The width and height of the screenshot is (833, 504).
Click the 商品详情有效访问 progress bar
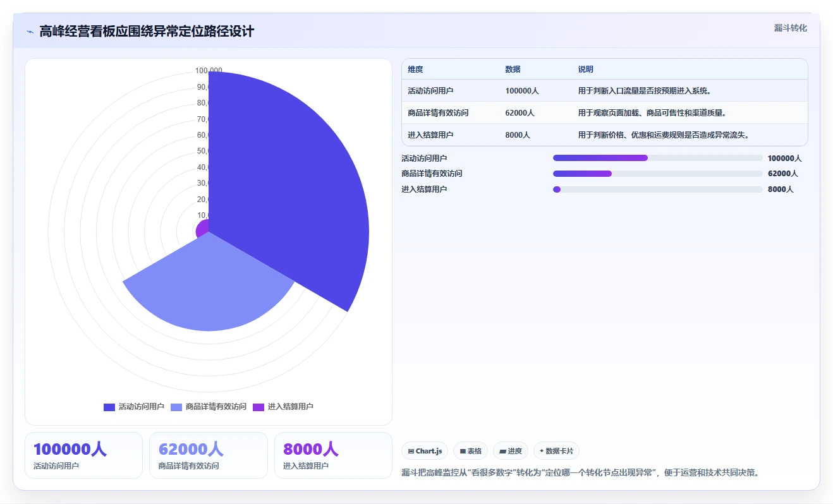[x=657, y=174]
